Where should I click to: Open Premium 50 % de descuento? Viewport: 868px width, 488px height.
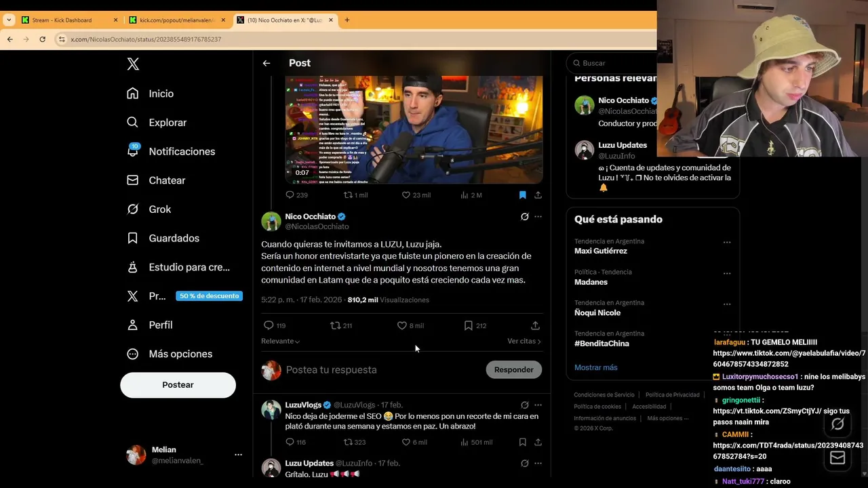[x=184, y=296]
